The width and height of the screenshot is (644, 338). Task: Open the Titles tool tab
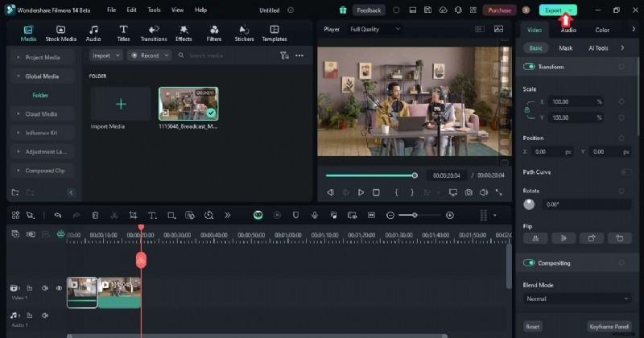tap(123, 33)
